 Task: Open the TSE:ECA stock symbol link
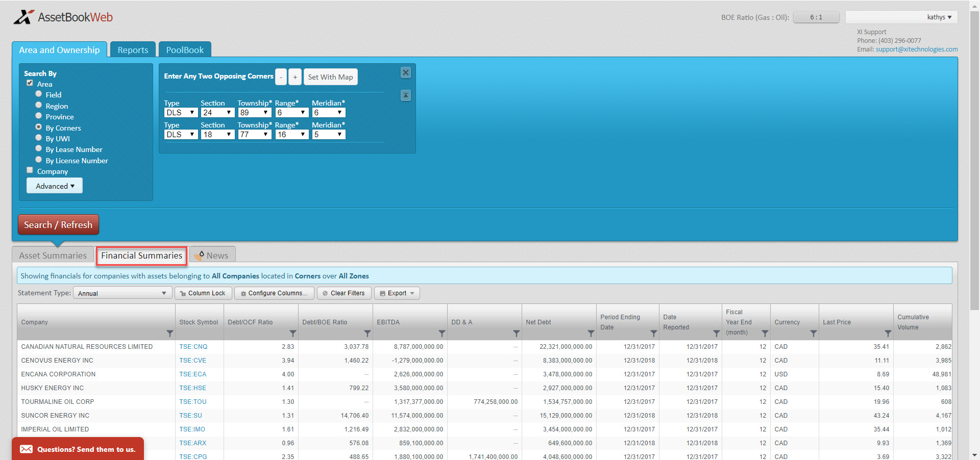click(x=193, y=374)
